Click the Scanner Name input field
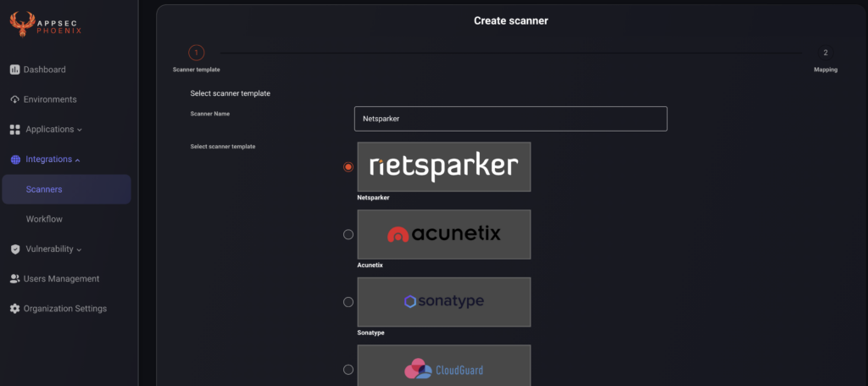Image resolution: width=868 pixels, height=386 pixels. [x=510, y=119]
